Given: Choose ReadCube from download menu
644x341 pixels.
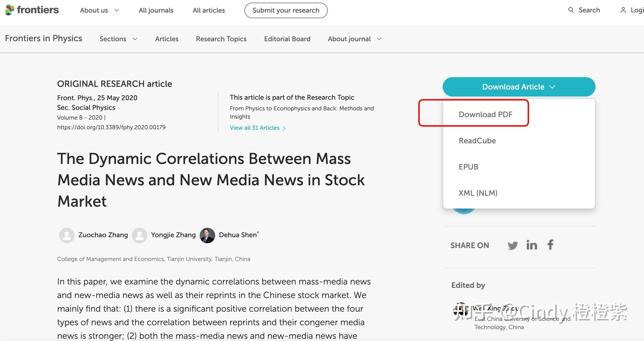Looking at the screenshot, I should click(x=477, y=141).
